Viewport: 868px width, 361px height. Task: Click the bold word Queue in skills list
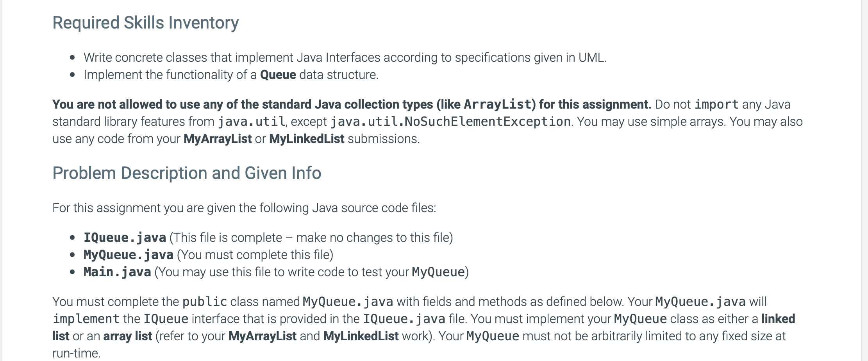(x=278, y=75)
